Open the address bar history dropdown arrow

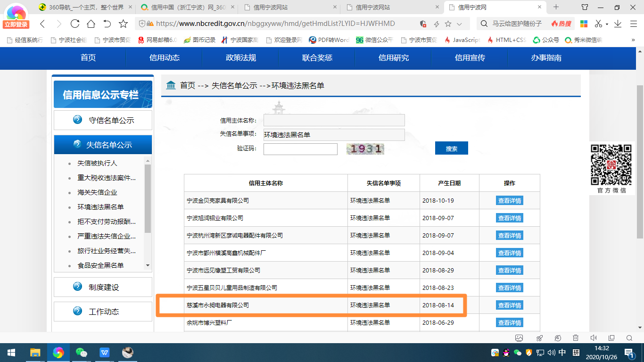coord(460,24)
